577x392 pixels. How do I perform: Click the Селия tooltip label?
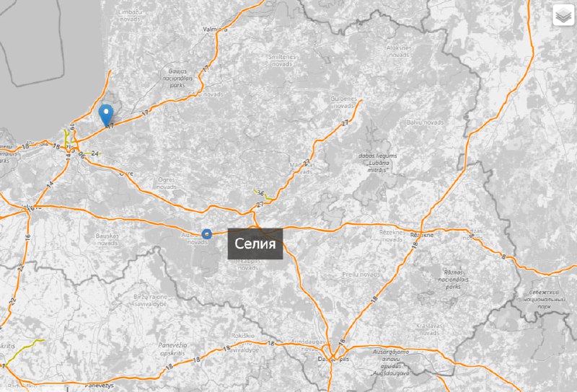pos(255,244)
